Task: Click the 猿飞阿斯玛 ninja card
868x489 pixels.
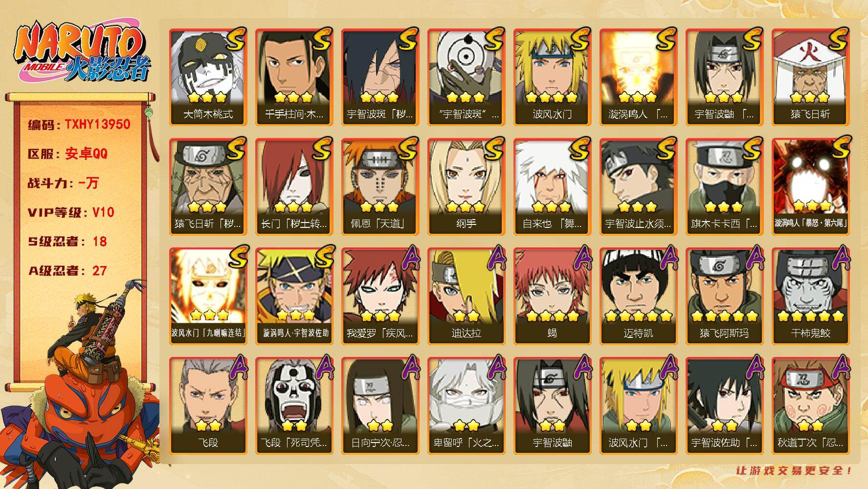Action: (724, 296)
